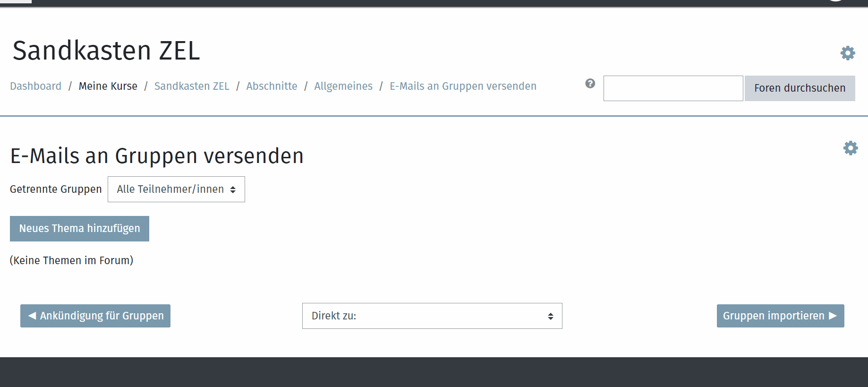The height and width of the screenshot is (387, 868).
Task: Click the Sandkasten ZEL page title
Action: click(106, 51)
